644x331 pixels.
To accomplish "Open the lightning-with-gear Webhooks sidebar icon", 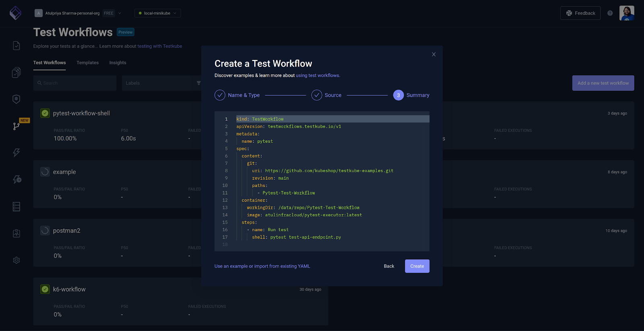I will [x=17, y=179].
